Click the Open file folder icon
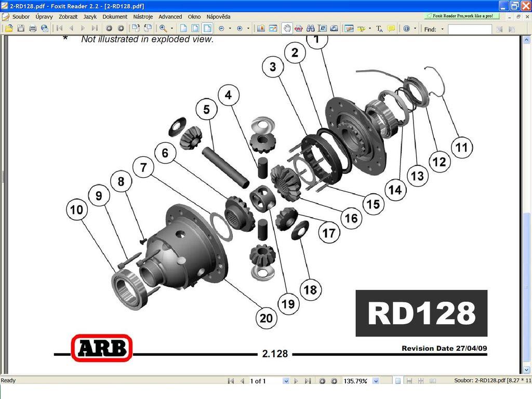 9,29
